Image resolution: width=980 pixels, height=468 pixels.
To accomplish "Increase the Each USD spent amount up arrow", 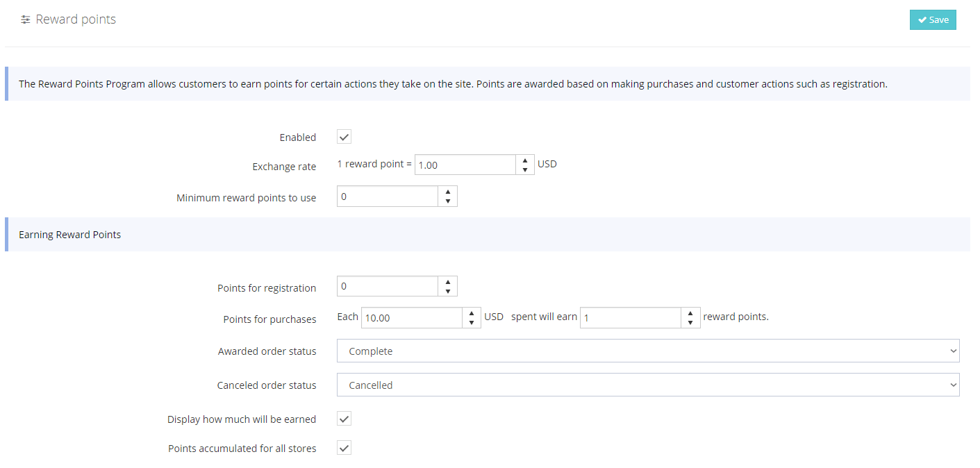I will pyautogui.click(x=472, y=313).
